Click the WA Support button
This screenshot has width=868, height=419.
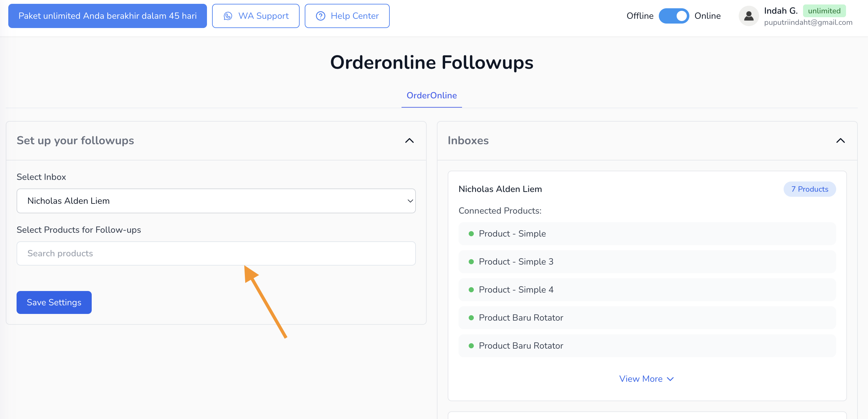[x=255, y=16]
